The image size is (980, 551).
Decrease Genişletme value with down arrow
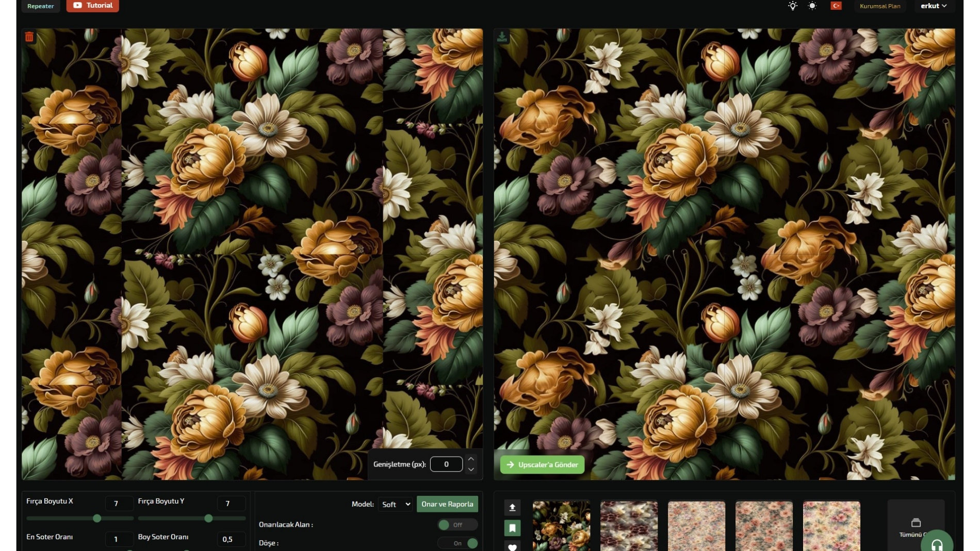tap(471, 470)
